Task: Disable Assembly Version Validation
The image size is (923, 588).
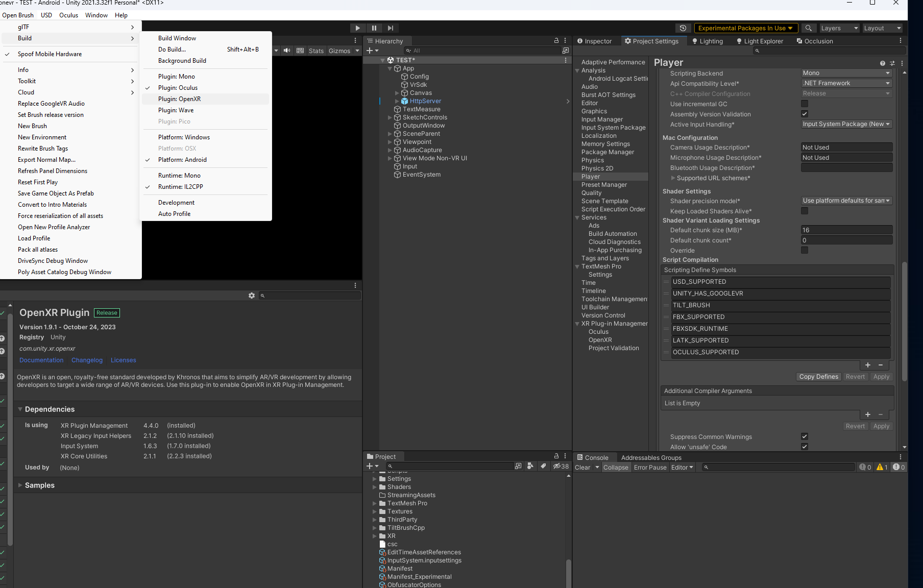Action: [x=805, y=114]
